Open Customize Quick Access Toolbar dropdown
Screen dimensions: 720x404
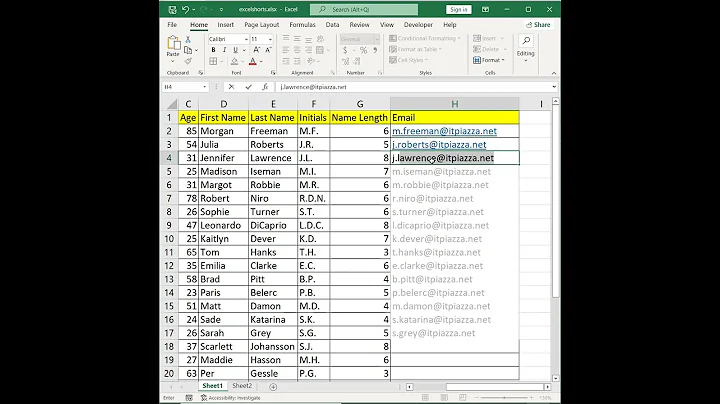(x=221, y=9)
